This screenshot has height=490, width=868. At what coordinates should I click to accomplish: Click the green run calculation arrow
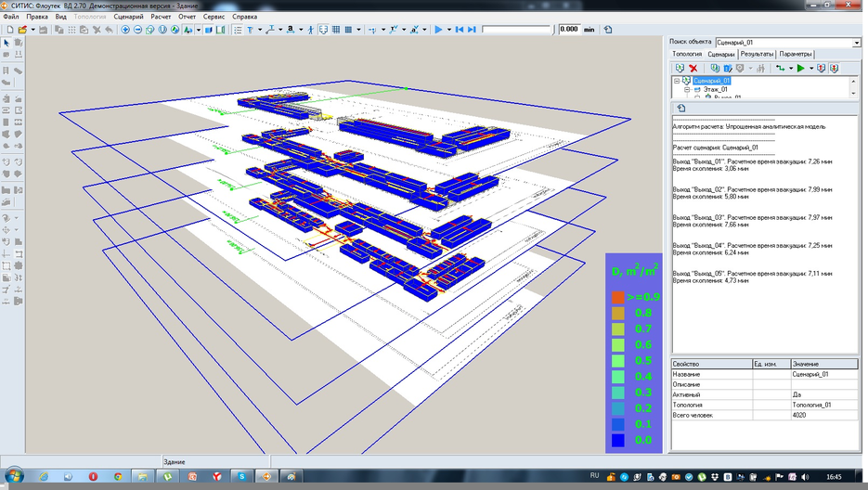(x=800, y=68)
